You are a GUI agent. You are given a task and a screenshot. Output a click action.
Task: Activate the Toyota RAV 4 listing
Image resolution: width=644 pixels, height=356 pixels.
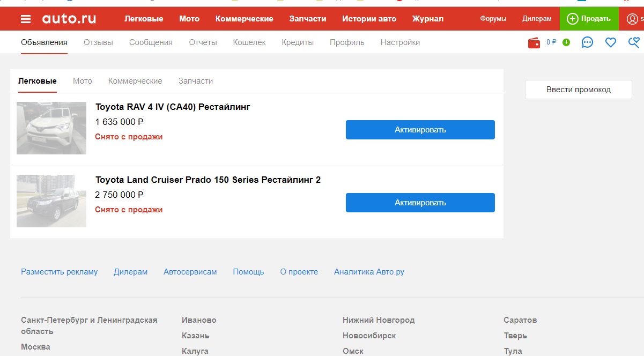(x=420, y=130)
